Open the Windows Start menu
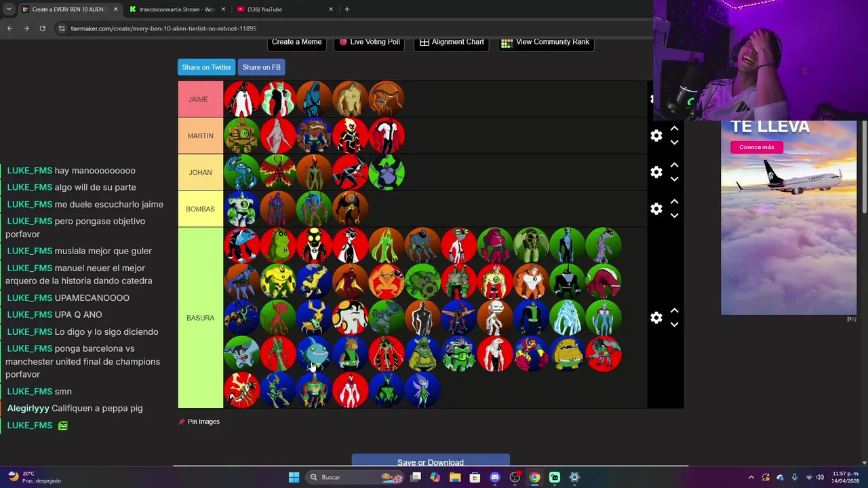Image resolution: width=868 pixels, height=488 pixels. point(294,477)
